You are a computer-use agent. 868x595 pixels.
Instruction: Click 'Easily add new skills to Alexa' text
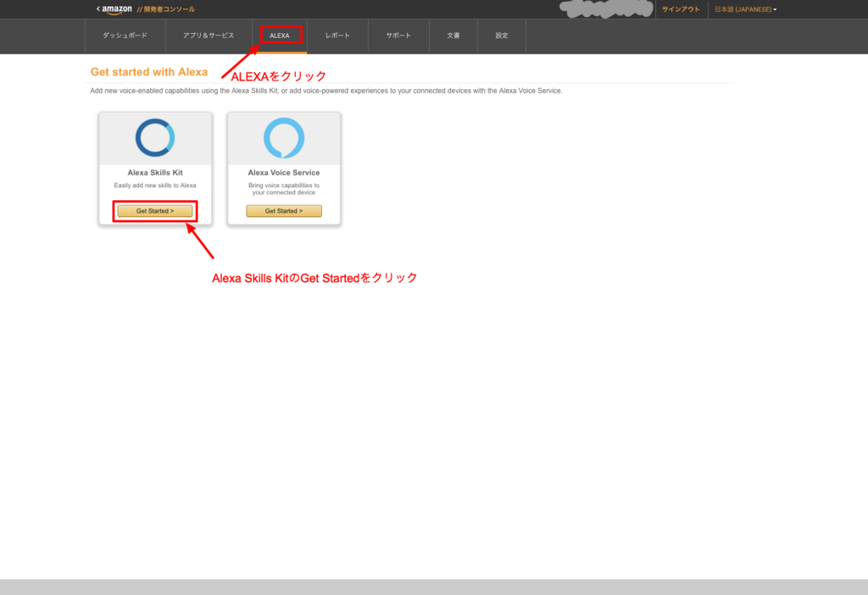click(155, 186)
